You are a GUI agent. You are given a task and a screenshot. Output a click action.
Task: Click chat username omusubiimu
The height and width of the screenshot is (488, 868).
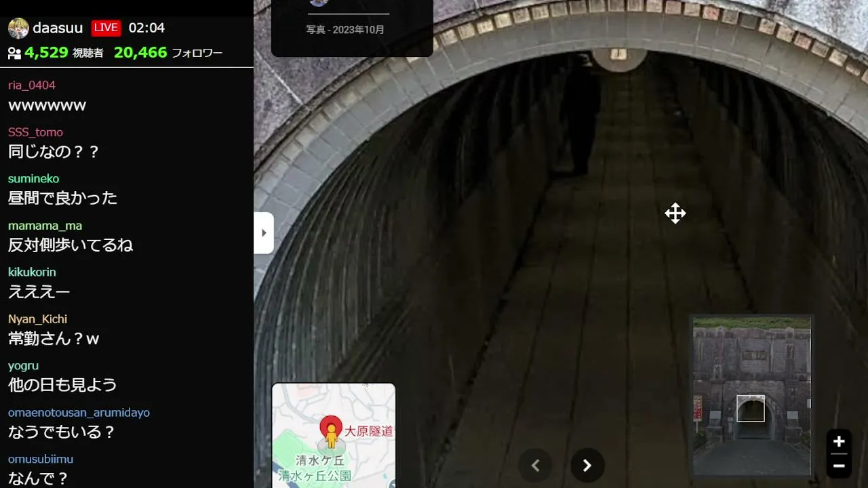pyautogui.click(x=41, y=460)
